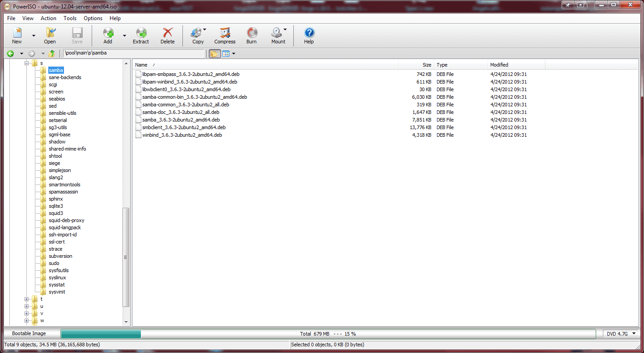644x353 pixels.
Task: Select the squid-deb-proxy tree folder
Action: pos(67,220)
